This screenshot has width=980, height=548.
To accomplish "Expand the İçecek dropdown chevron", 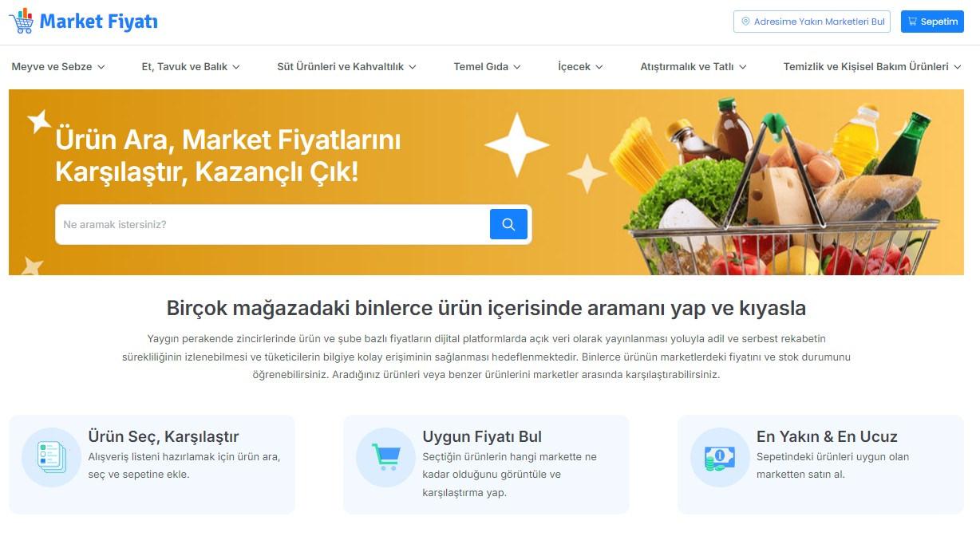I will pos(599,67).
